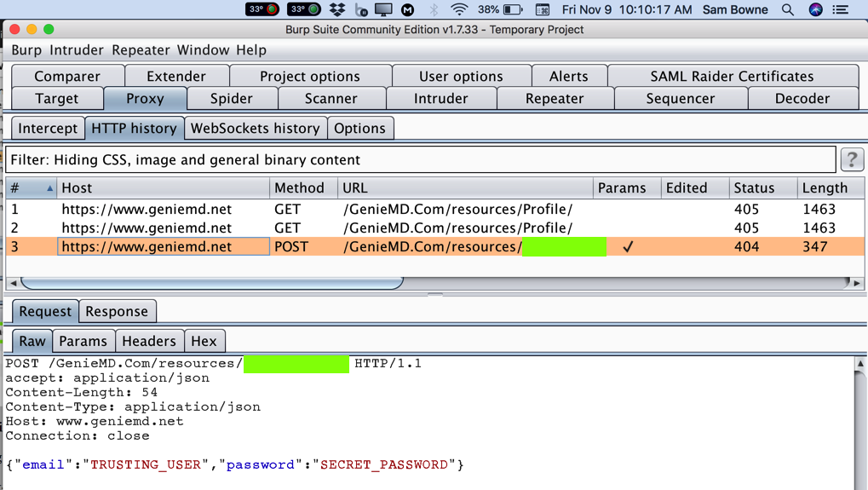Click the filter help question mark button

(851, 159)
